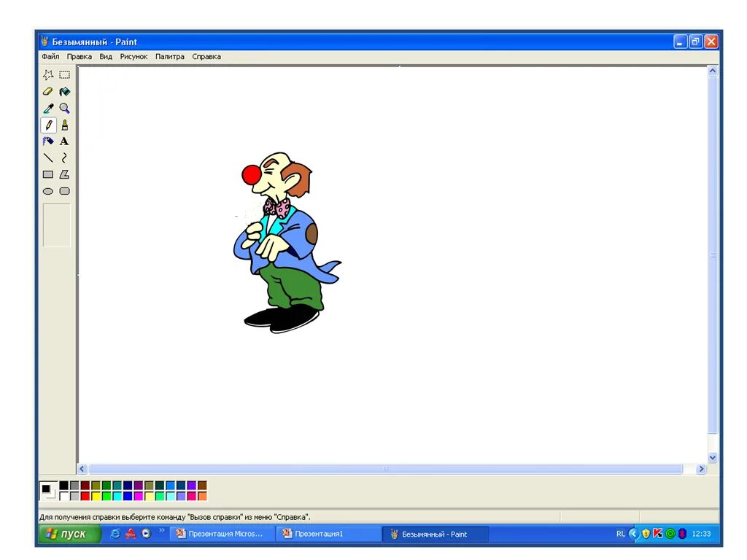Viewport: 747px width, 560px height.
Task: Click the green circle tray icon
Action: click(x=670, y=534)
